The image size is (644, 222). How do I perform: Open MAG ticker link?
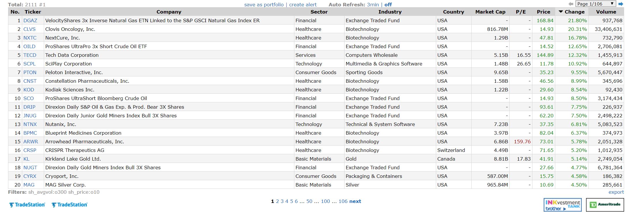click(29, 185)
